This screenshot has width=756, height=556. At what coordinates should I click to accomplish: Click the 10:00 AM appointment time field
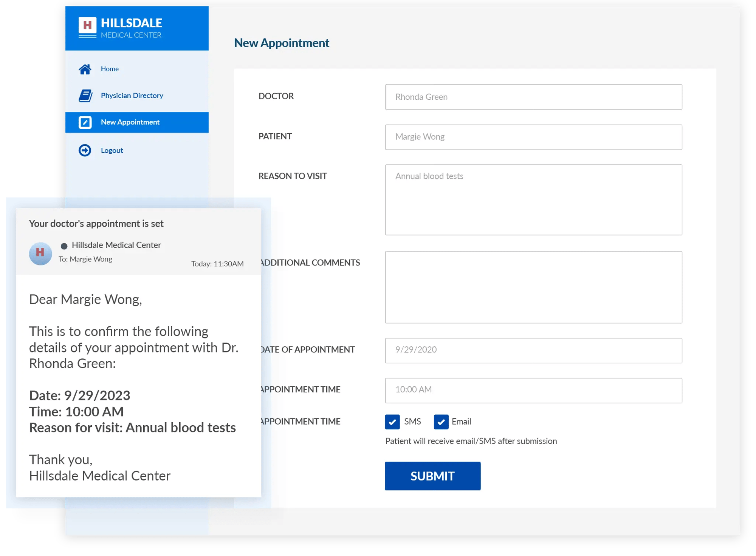[533, 390]
